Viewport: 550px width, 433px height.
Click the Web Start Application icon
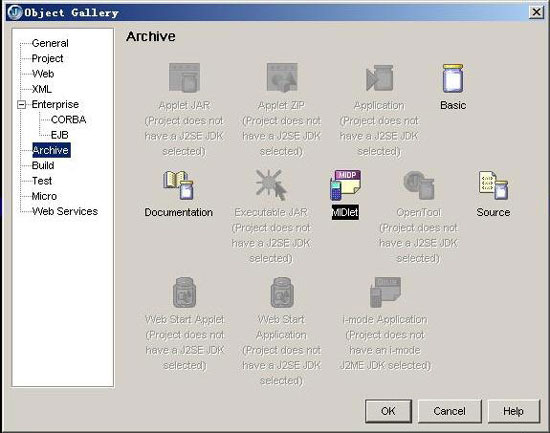[282, 292]
